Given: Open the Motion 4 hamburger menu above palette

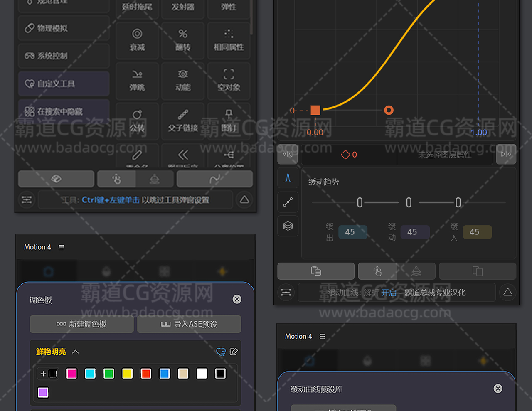Looking at the screenshot, I should 62,247.
